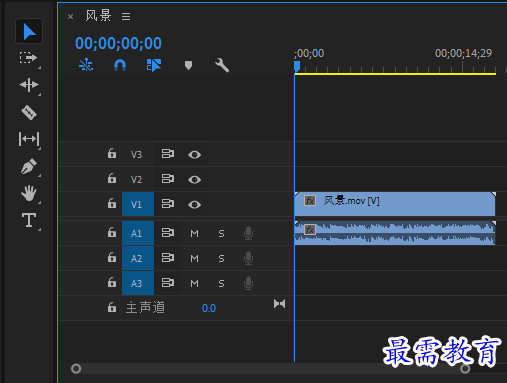The width and height of the screenshot is (507, 383).
Task: Toggle A1 track targeting
Action: 138,233
